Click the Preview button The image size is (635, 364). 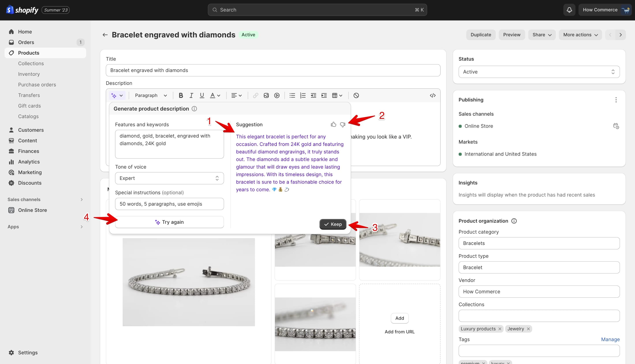[512, 35]
